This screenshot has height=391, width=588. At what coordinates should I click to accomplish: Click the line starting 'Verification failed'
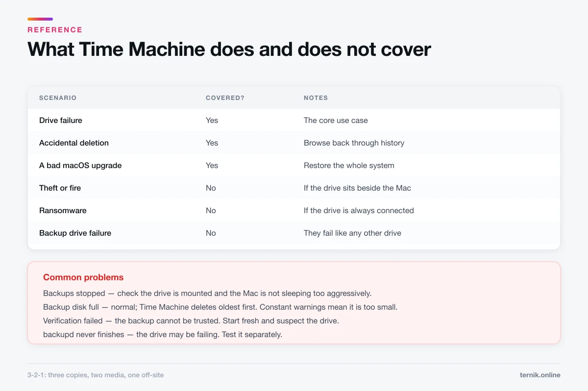tap(191, 321)
